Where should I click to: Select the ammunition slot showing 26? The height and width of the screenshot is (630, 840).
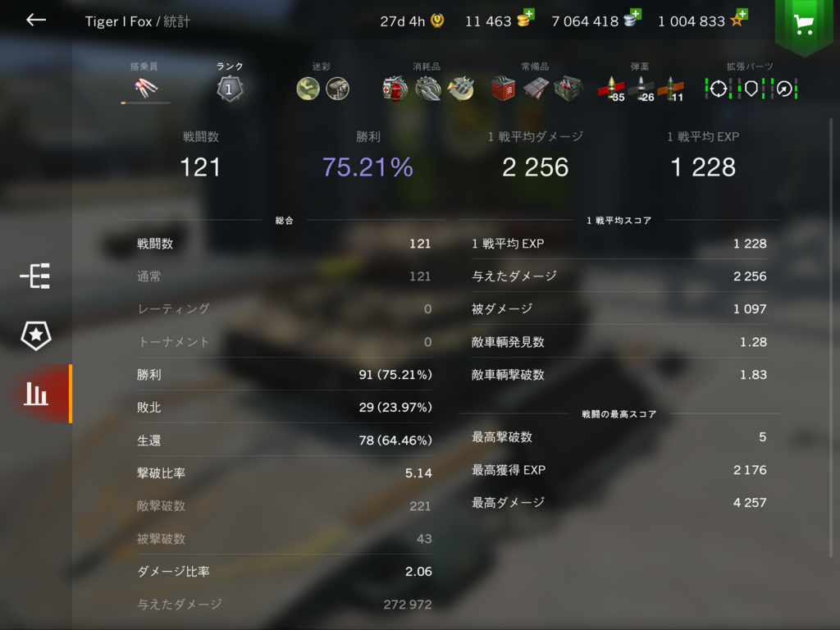click(641, 89)
